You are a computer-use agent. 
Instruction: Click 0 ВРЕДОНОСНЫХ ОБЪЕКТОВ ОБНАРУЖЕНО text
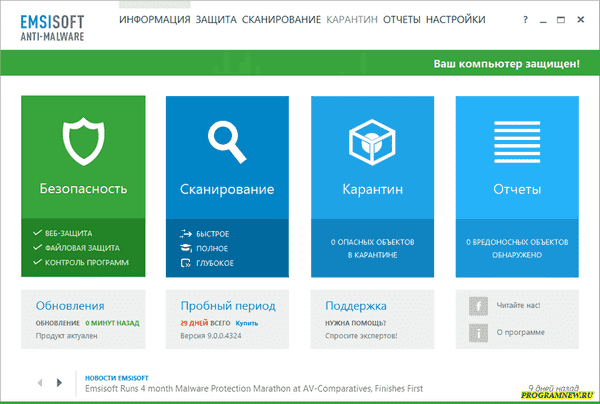point(517,248)
